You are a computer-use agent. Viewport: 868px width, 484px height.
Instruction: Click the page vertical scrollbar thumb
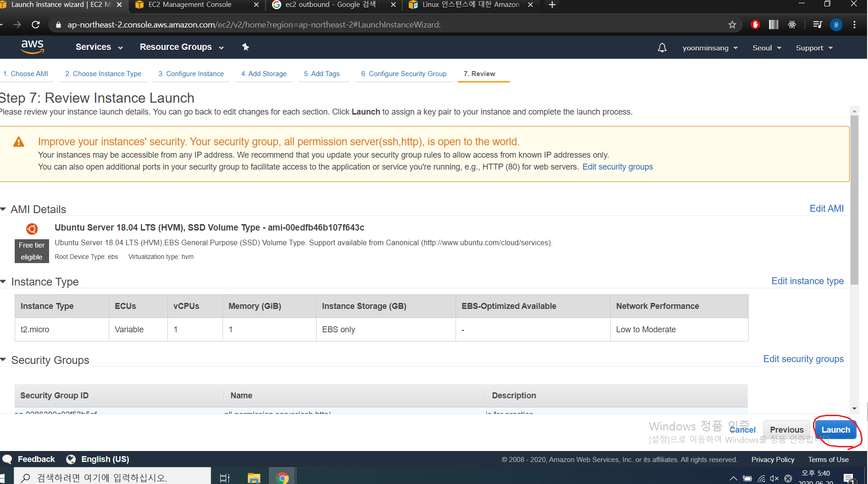click(x=854, y=199)
